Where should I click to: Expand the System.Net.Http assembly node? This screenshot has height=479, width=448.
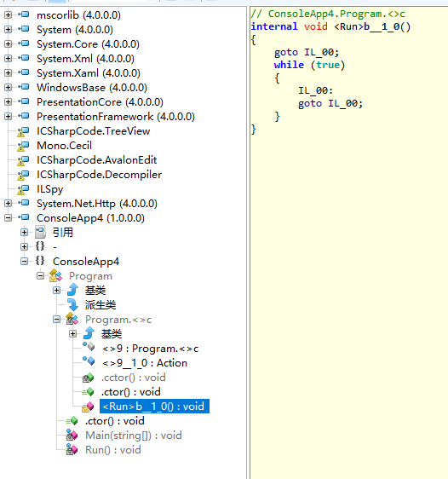click(9, 203)
